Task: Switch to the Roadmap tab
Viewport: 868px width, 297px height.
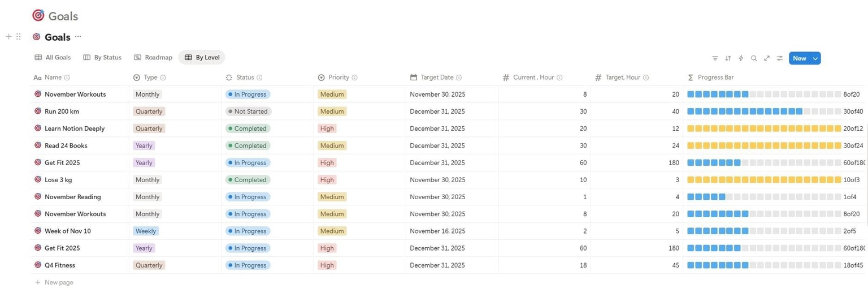Action: (153, 57)
